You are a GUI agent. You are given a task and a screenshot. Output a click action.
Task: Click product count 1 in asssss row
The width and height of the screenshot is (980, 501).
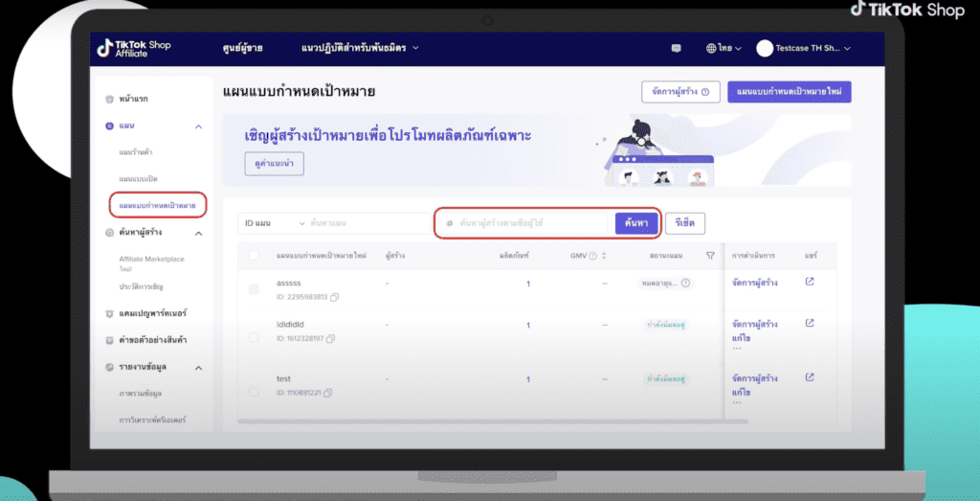[x=527, y=284]
